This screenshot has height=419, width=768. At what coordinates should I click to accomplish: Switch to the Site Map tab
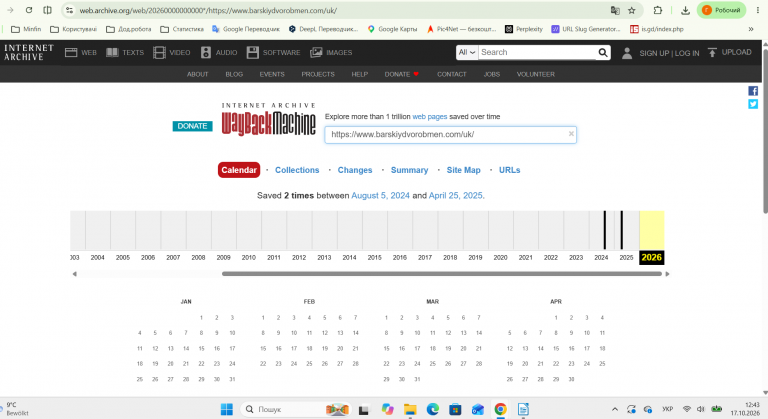pos(463,170)
